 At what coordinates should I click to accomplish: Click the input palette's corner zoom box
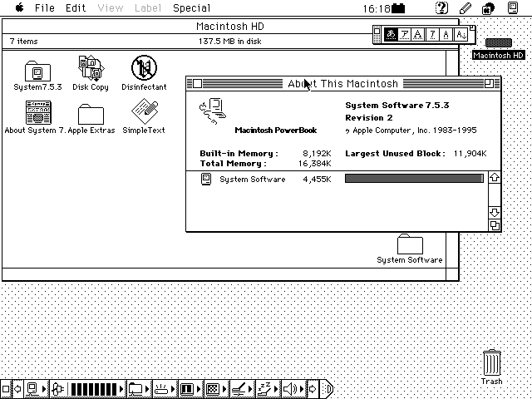(x=472, y=27)
